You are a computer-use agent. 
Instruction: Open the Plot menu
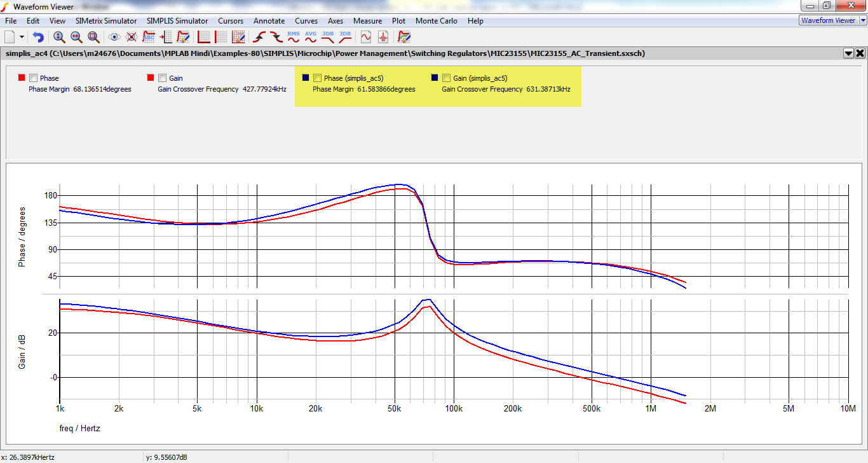[x=399, y=21]
